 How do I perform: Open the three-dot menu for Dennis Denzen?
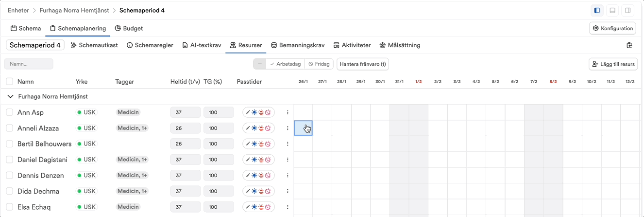point(288,176)
